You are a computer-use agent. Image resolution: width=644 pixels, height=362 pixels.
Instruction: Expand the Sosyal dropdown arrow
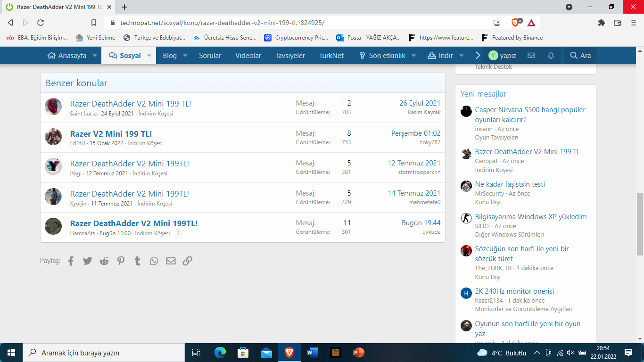149,55
